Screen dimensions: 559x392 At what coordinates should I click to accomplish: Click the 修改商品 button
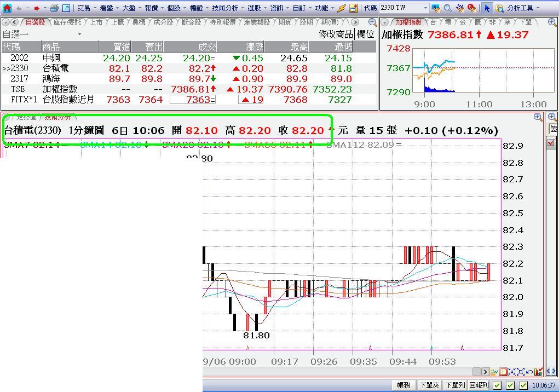click(336, 34)
